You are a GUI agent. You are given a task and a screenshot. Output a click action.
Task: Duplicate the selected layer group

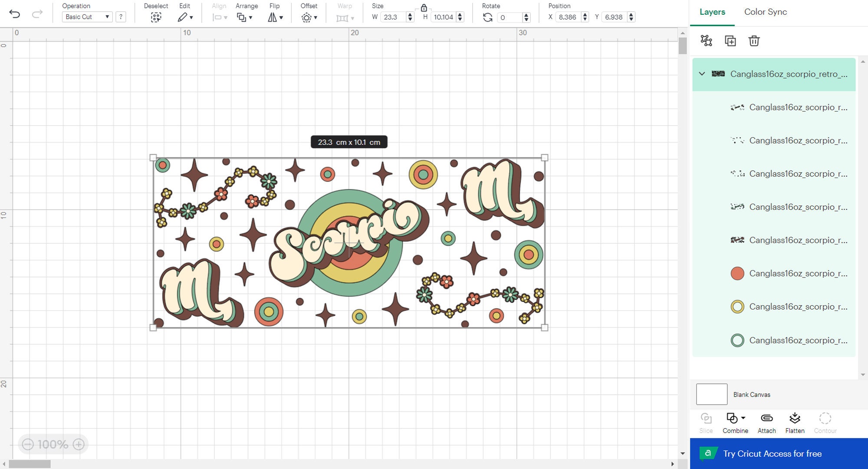tap(730, 41)
